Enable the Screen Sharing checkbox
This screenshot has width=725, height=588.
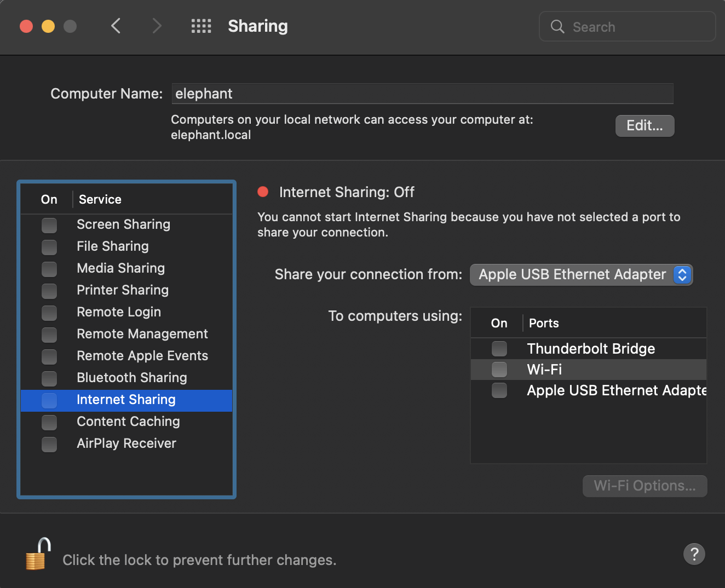tap(49, 225)
